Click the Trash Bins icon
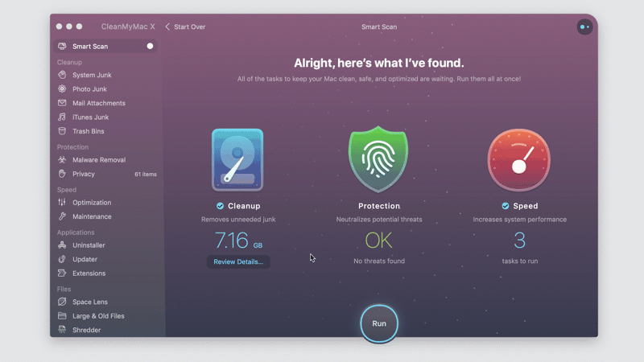The image size is (644, 362). click(x=62, y=131)
